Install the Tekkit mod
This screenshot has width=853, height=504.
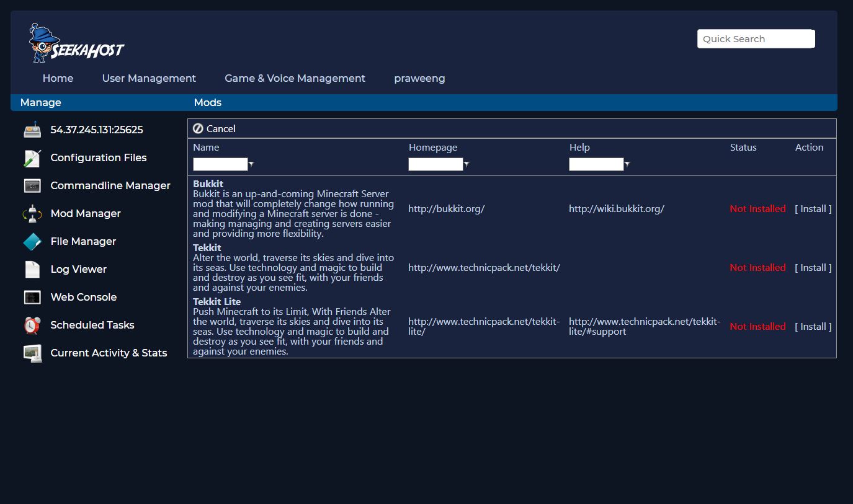tap(813, 268)
